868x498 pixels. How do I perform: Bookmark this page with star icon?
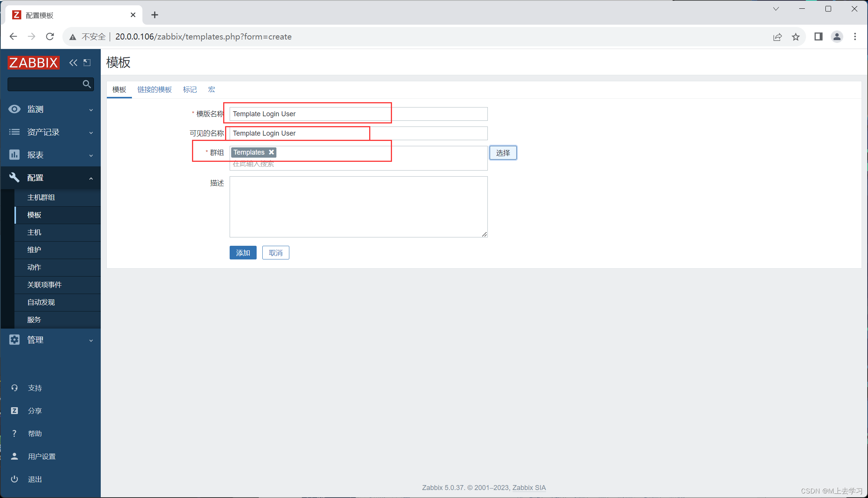[x=796, y=37]
